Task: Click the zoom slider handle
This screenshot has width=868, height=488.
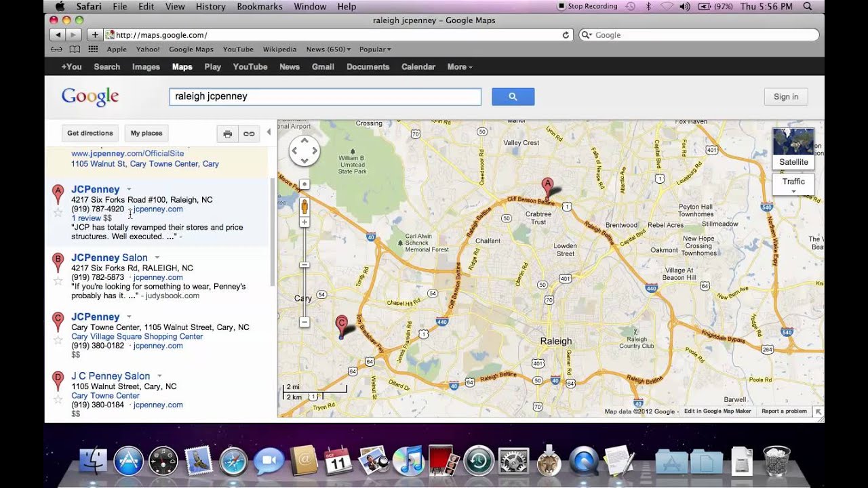Action: pyautogui.click(x=304, y=264)
